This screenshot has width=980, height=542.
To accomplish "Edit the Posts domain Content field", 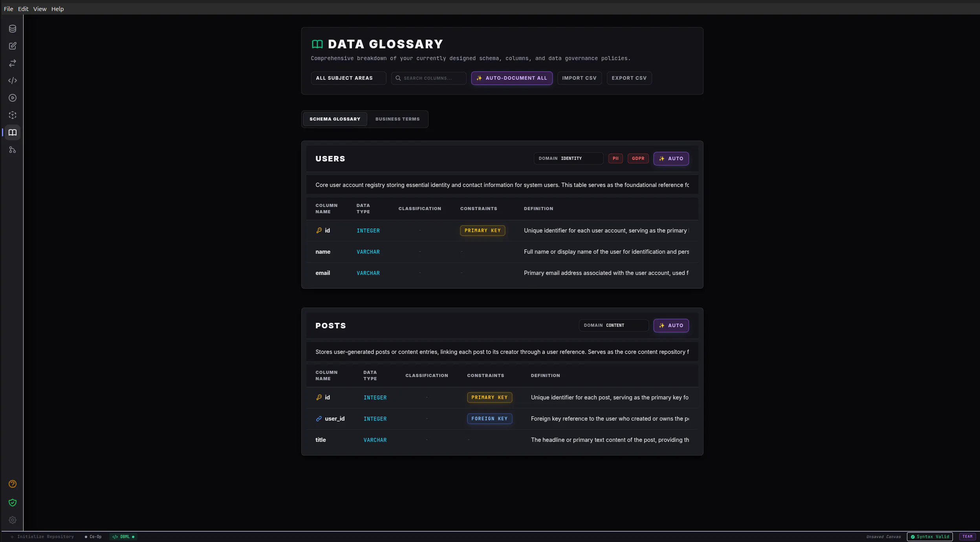I will (614, 325).
